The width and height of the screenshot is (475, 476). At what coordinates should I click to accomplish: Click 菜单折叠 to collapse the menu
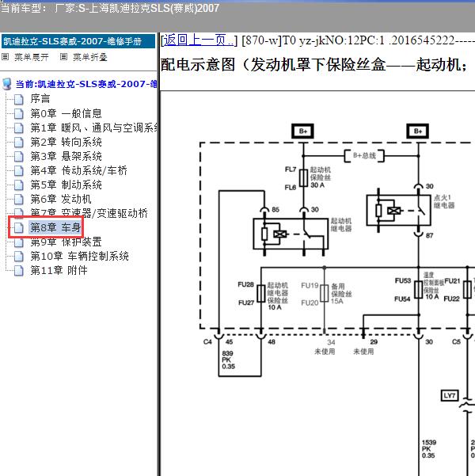pos(90,57)
